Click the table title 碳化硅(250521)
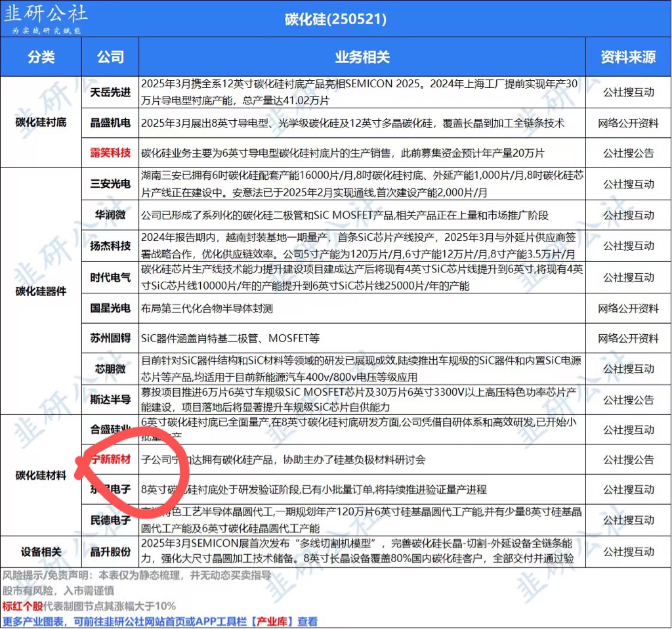Screen dimensions: 672x629 [335, 19]
